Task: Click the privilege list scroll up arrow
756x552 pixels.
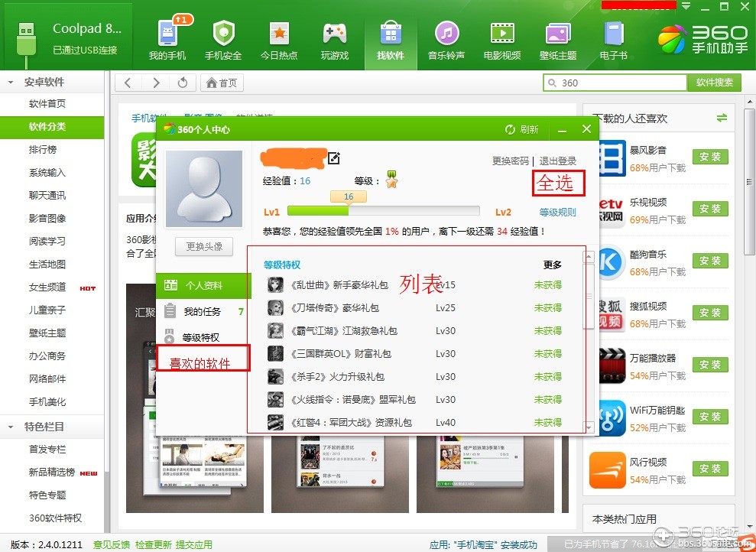Action: click(x=589, y=256)
